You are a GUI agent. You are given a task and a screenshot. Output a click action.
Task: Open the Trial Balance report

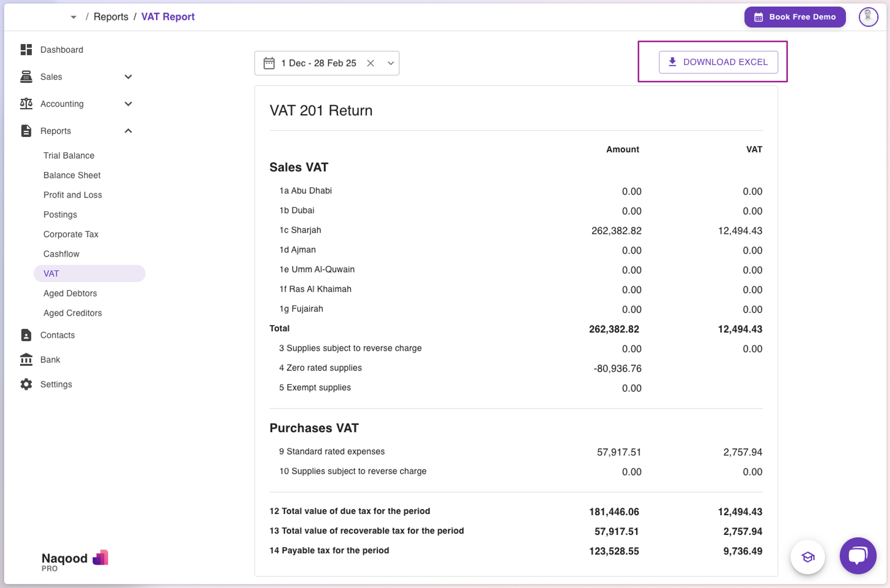pyautogui.click(x=69, y=156)
